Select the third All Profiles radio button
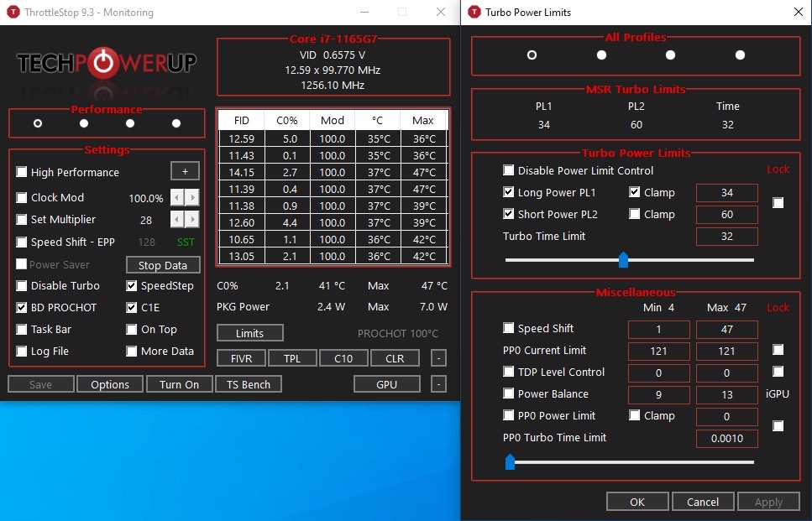Screen dimensions: 812x521 click(x=670, y=55)
